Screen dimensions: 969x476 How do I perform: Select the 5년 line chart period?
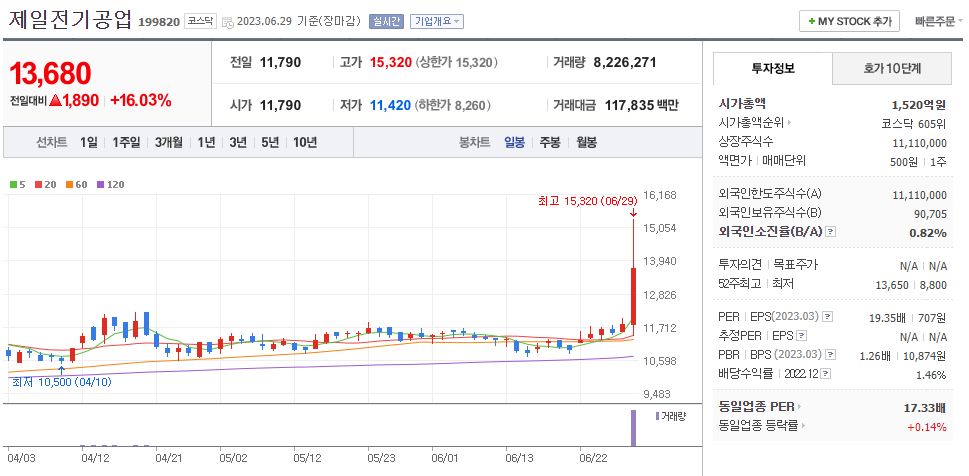point(270,142)
